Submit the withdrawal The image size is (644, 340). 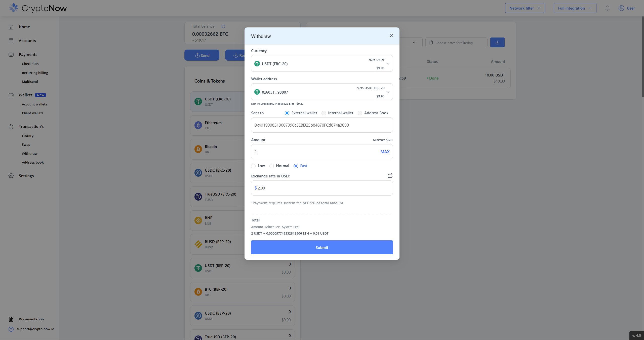(x=322, y=247)
